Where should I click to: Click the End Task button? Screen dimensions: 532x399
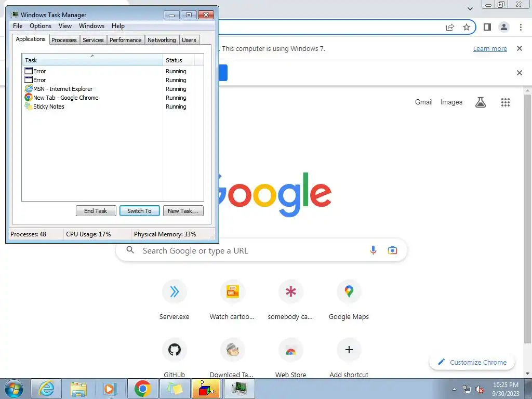pyautogui.click(x=96, y=211)
